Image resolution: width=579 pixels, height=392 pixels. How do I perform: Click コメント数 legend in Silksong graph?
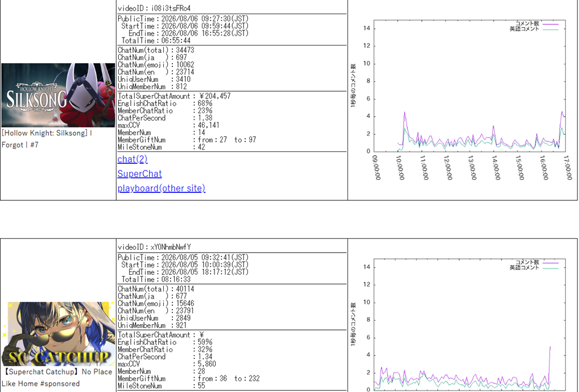coord(527,23)
